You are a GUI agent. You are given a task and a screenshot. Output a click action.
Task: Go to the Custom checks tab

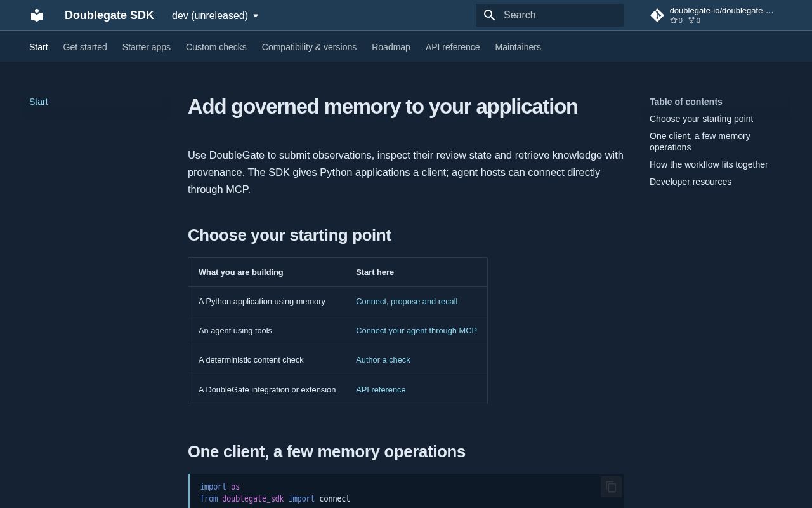(216, 47)
